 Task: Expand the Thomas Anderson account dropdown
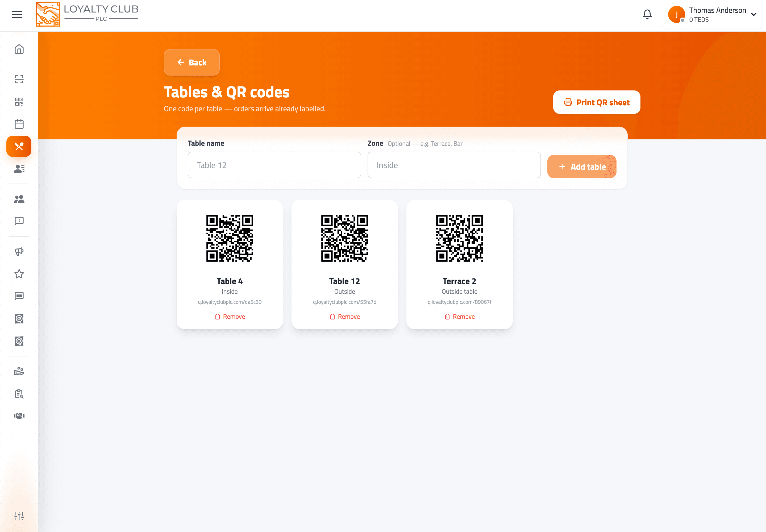[754, 14]
